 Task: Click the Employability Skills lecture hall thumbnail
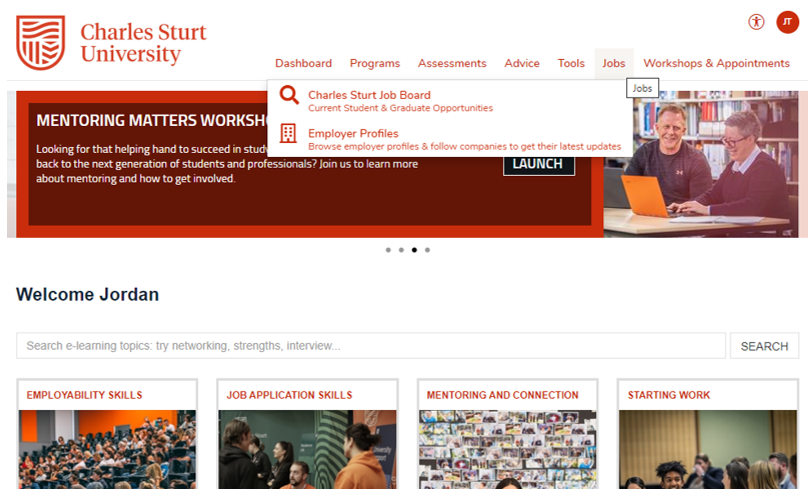(107, 449)
